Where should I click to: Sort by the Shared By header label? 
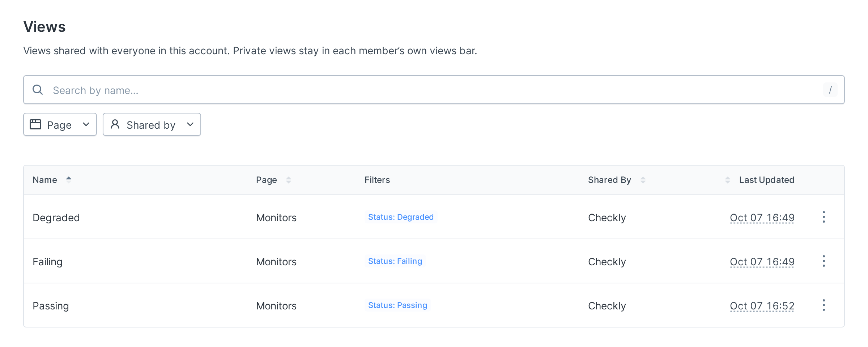(609, 180)
